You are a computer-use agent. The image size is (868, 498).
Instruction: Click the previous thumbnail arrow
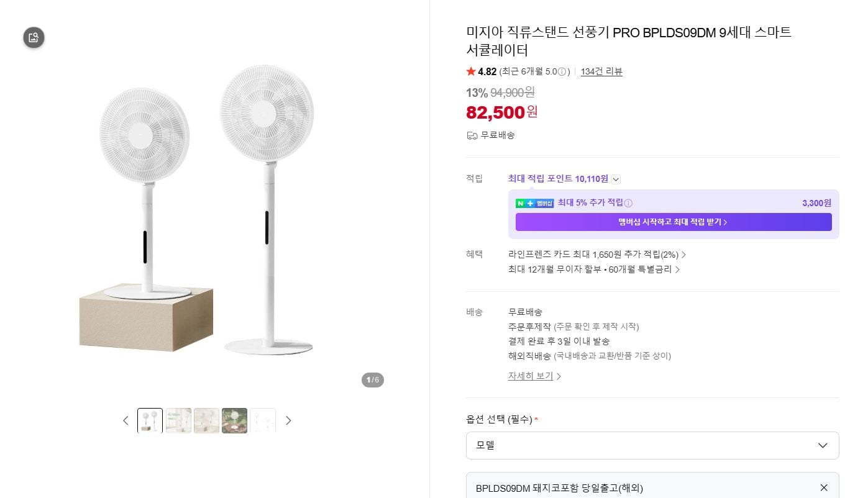(126, 420)
